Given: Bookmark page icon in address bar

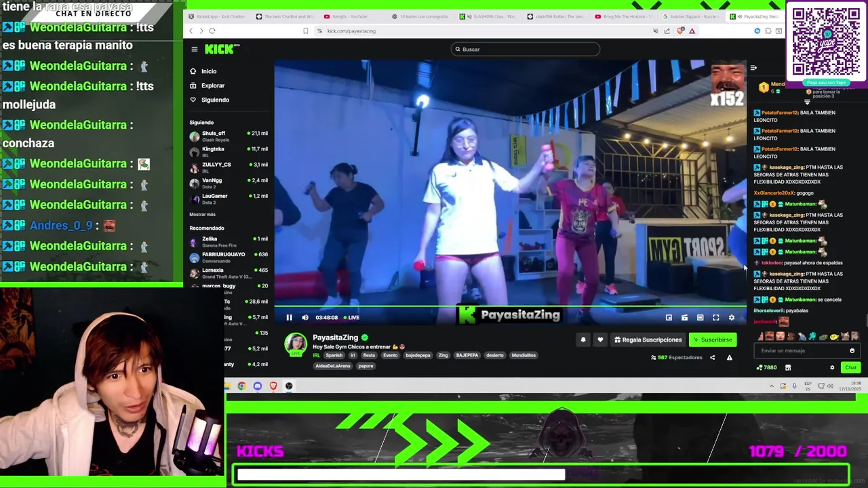Looking at the screenshot, I should tap(305, 30).
